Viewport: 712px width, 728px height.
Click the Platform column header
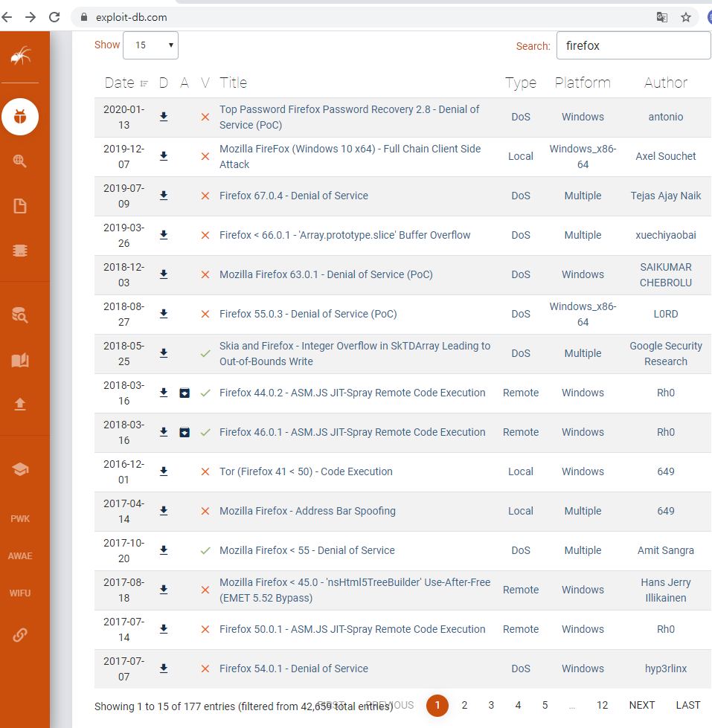pos(583,83)
